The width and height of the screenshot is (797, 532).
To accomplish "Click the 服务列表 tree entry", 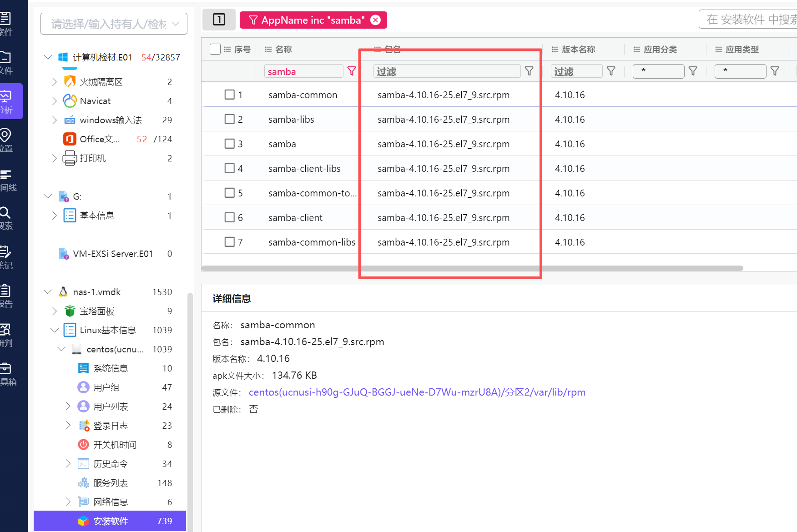I will tap(111, 483).
